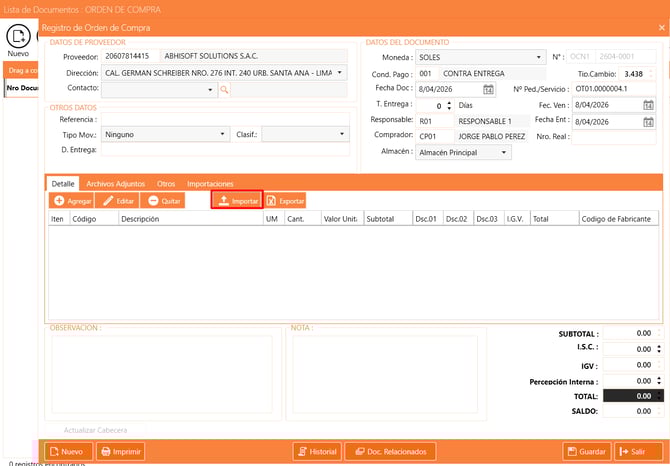Open the Almacén dropdown list
Viewport: 670px width, 466px height.
[503, 153]
